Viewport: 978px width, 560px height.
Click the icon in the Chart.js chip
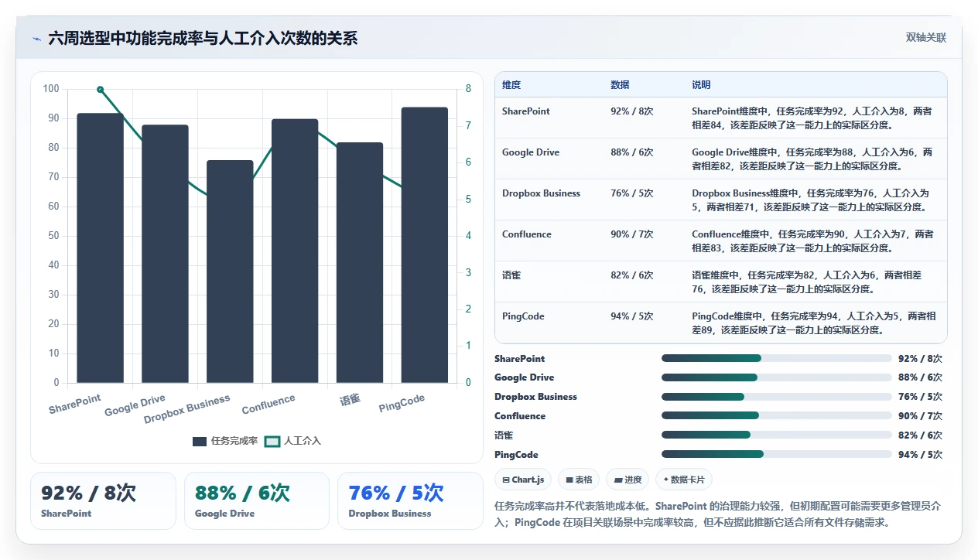(506, 480)
